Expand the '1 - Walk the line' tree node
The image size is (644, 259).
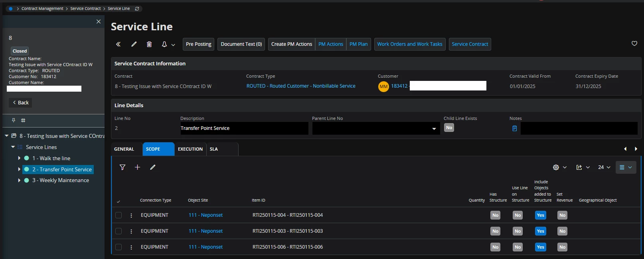(19, 158)
